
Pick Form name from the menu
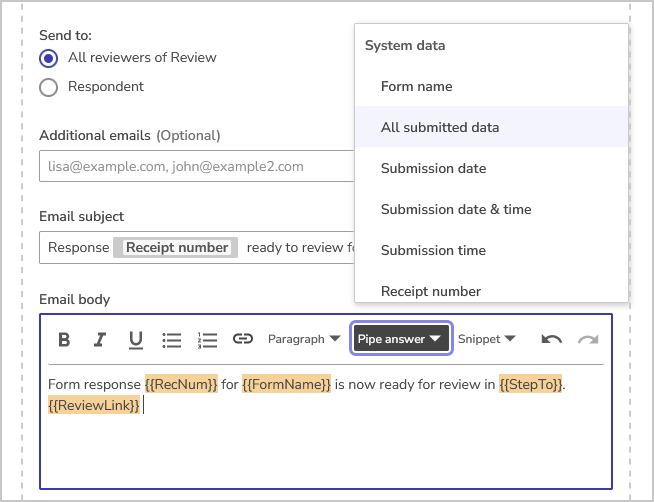[x=491, y=86]
